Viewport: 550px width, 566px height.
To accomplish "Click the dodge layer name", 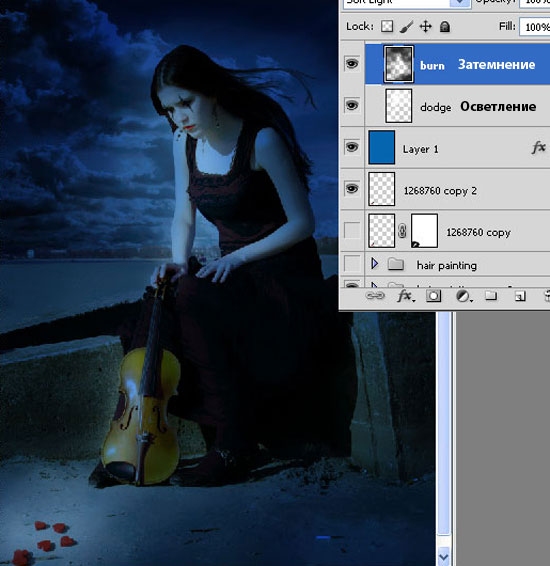I will point(436,107).
